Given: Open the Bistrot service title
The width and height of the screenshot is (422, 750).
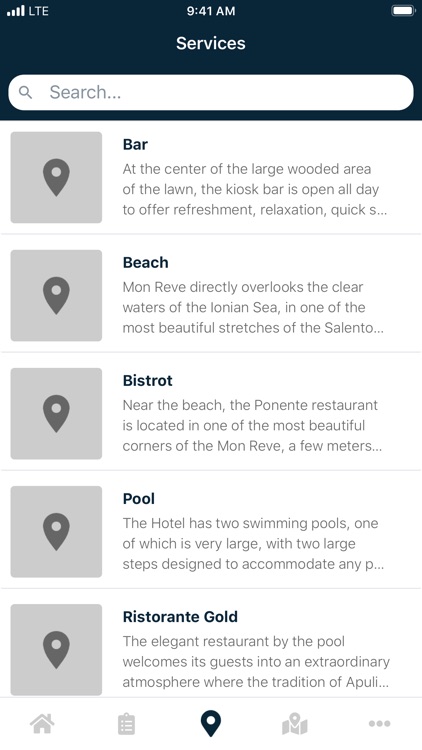Looking at the screenshot, I should [x=147, y=381].
